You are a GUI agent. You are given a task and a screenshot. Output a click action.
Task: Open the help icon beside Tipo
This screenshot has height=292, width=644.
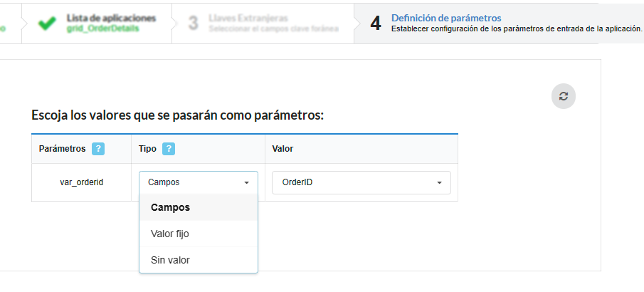[x=169, y=149]
